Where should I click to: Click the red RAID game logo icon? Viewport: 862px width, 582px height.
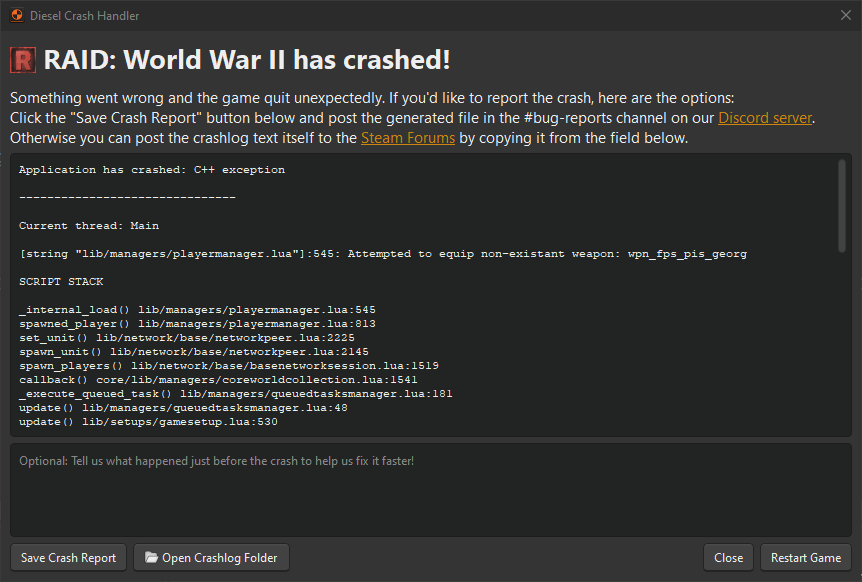pyautogui.click(x=23, y=60)
